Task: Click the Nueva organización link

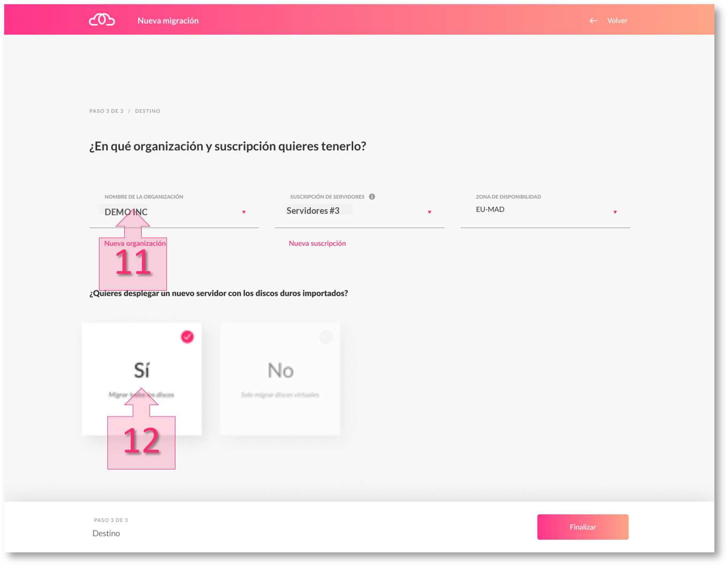Action: click(x=135, y=243)
